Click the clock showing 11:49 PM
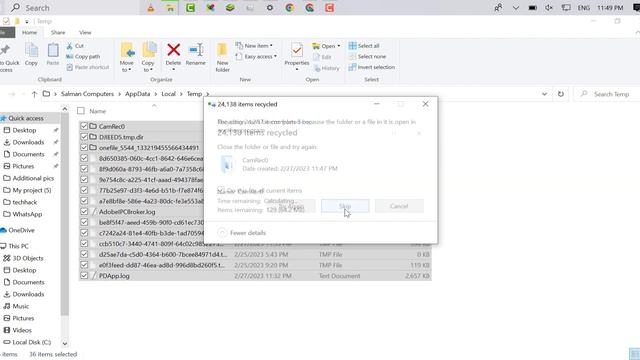This screenshot has width=640, height=360. tap(610, 8)
